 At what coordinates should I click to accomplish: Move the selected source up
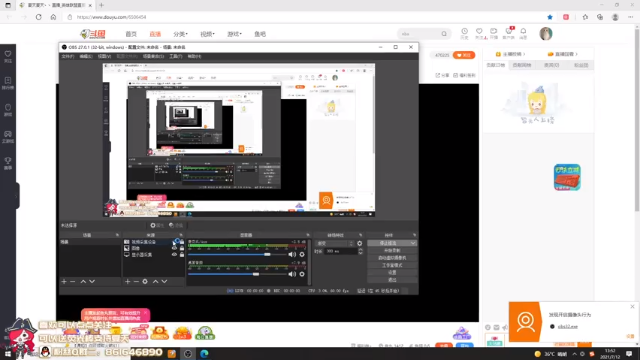156,281
